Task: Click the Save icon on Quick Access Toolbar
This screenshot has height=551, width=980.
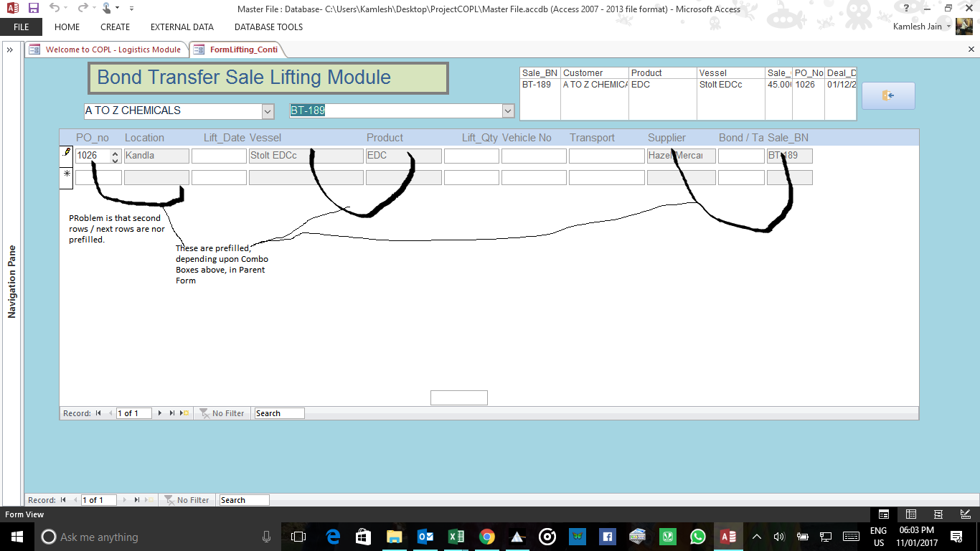Action: coord(32,8)
